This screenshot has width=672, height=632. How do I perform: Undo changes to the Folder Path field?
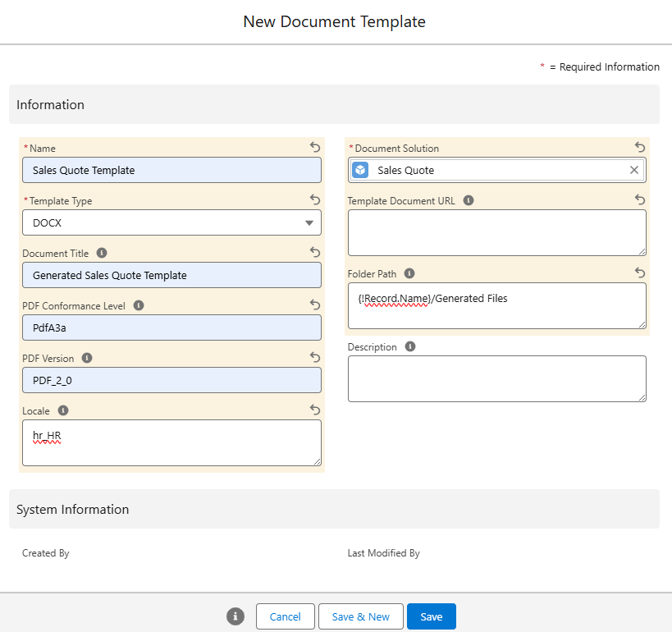640,272
